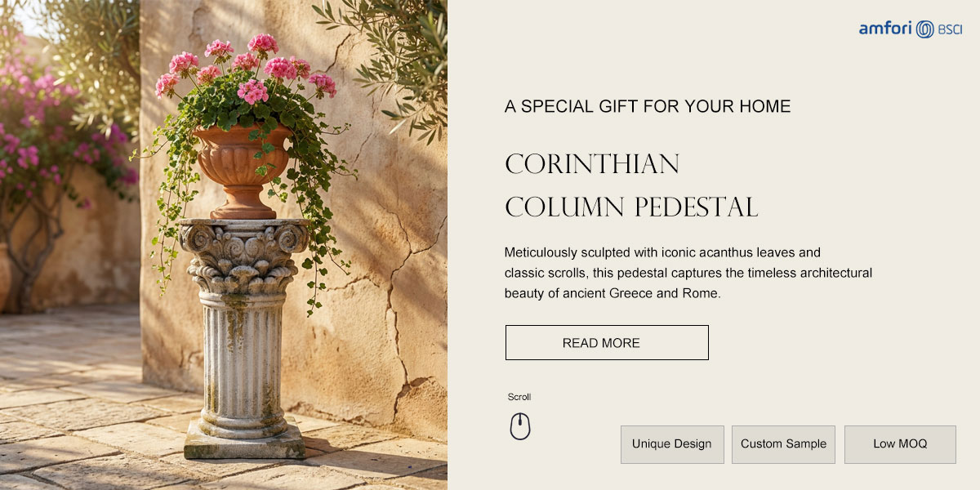Click the BSCI text in the logo
This screenshot has width=980, height=490.
pyautogui.click(x=950, y=29)
